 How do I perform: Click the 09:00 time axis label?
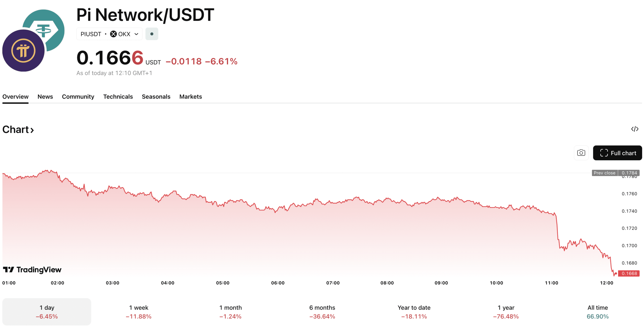point(441,283)
